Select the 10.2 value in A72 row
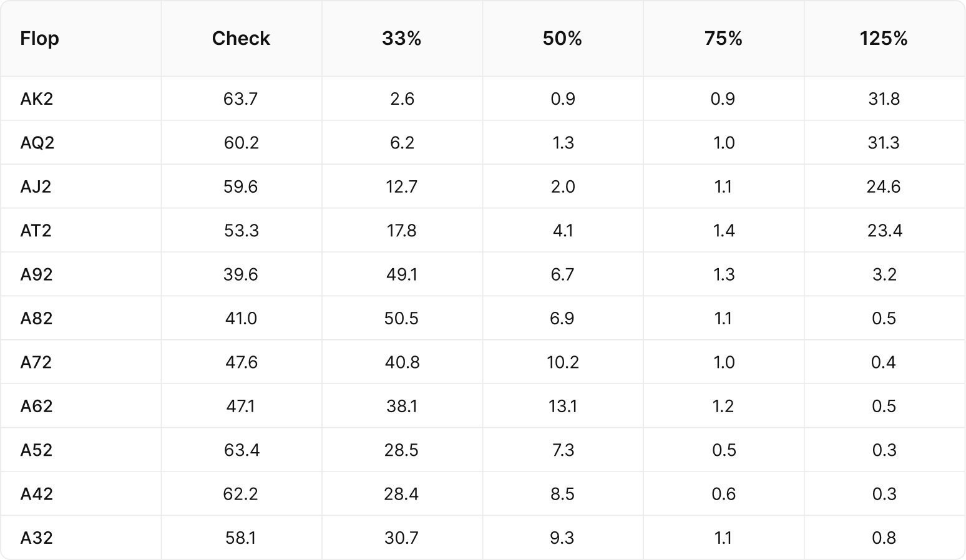966x560 pixels. (562, 362)
